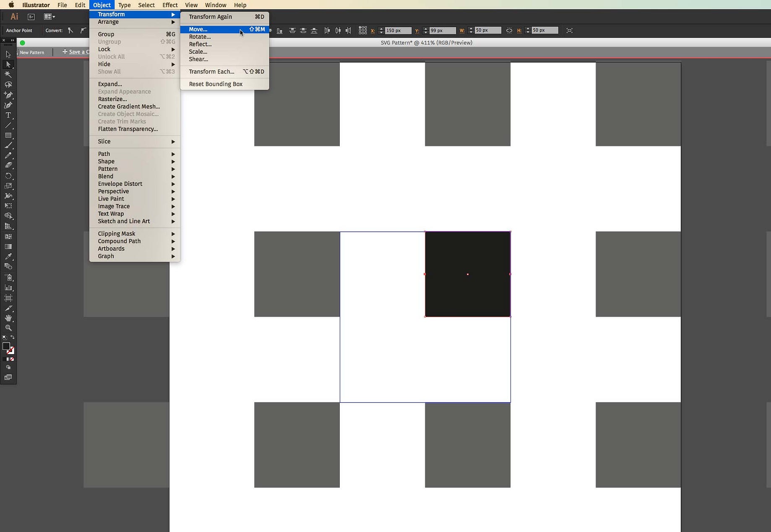
Task: Select the Paintbrush tool
Action: [x=8, y=146]
